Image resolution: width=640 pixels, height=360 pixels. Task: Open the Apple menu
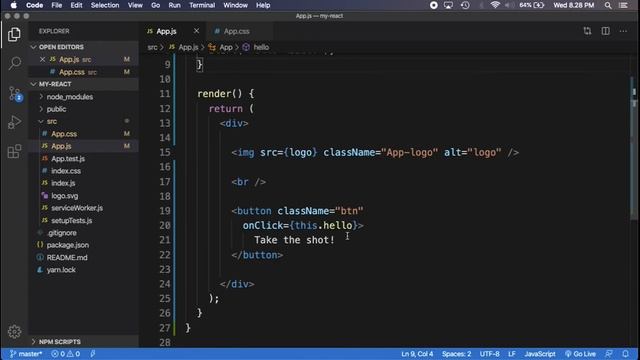(x=13, y=5)
